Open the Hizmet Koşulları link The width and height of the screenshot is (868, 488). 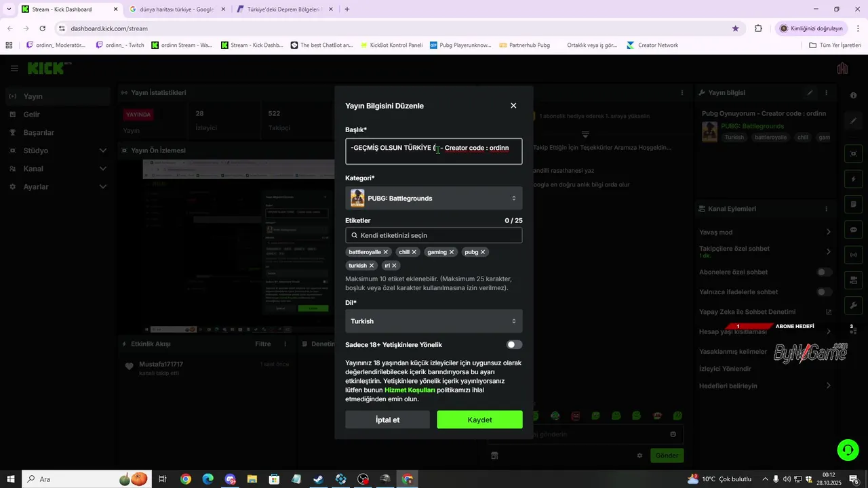click(x=410, y=390)
